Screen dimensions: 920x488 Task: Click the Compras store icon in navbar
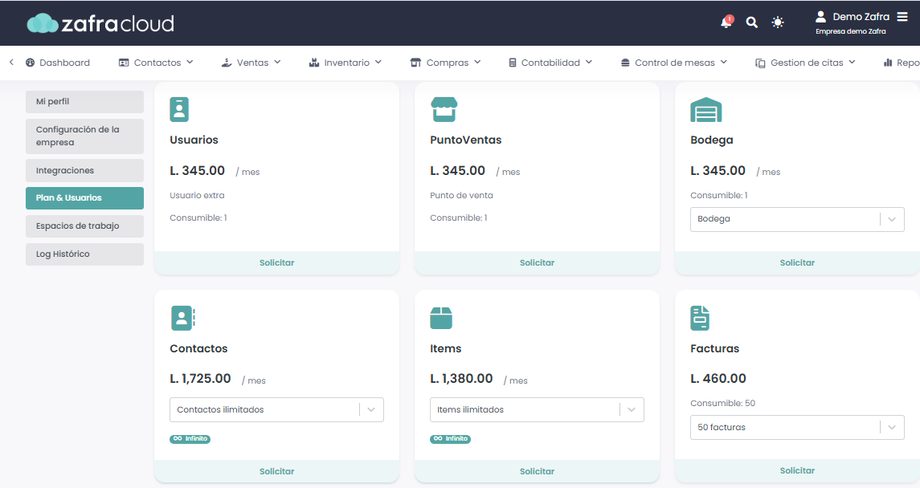point(415,63)
